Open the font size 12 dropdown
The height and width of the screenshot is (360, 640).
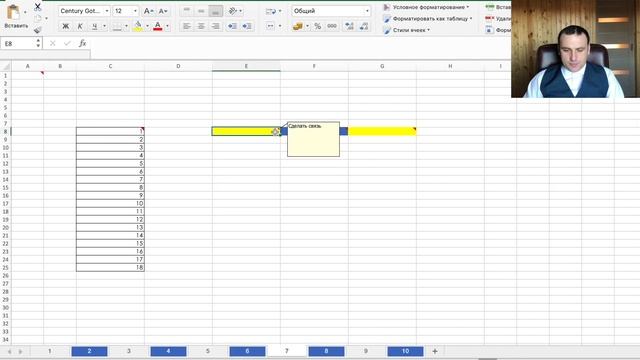pos(135,11)
